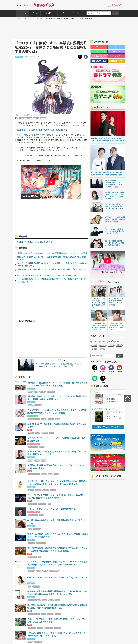Image resolution: width=138 pixels, height=644 pixels.
Task: Select the セレブ&ゴシップ genre button
Action: 99,56
